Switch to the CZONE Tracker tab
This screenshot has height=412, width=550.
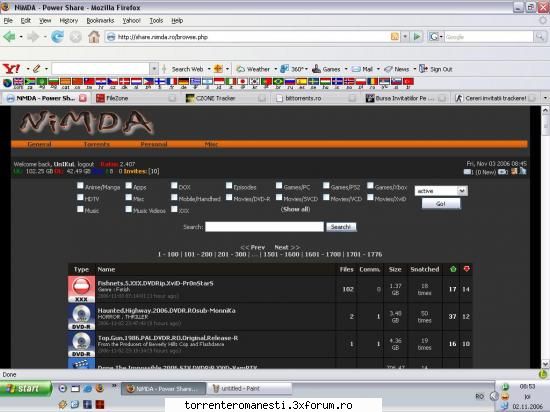point(225,98)
